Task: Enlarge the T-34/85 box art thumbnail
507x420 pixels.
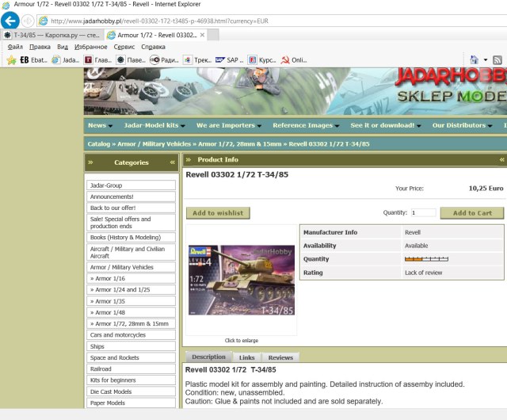Action: coord(241,281)
